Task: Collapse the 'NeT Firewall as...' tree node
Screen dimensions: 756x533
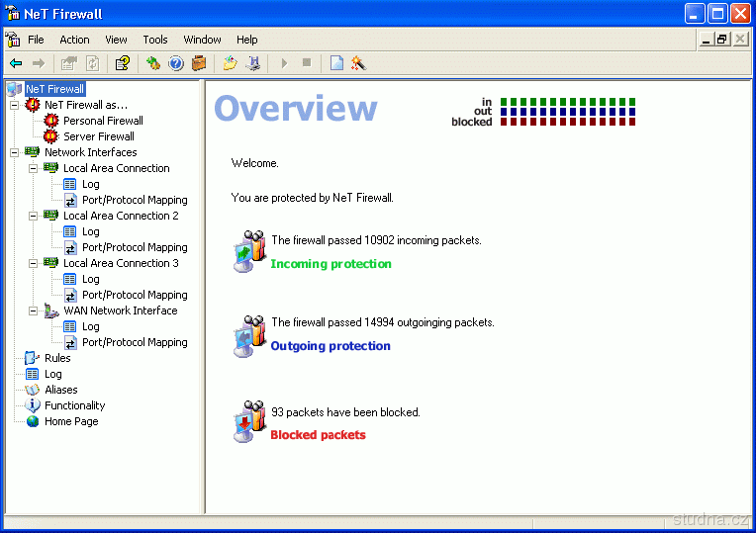Action: (x=15, y=105)
